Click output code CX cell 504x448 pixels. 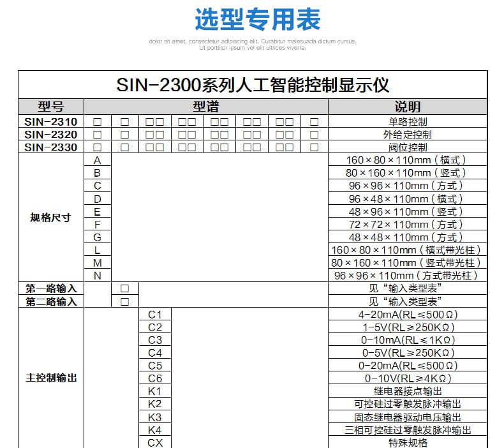click(x=155, y=442)
